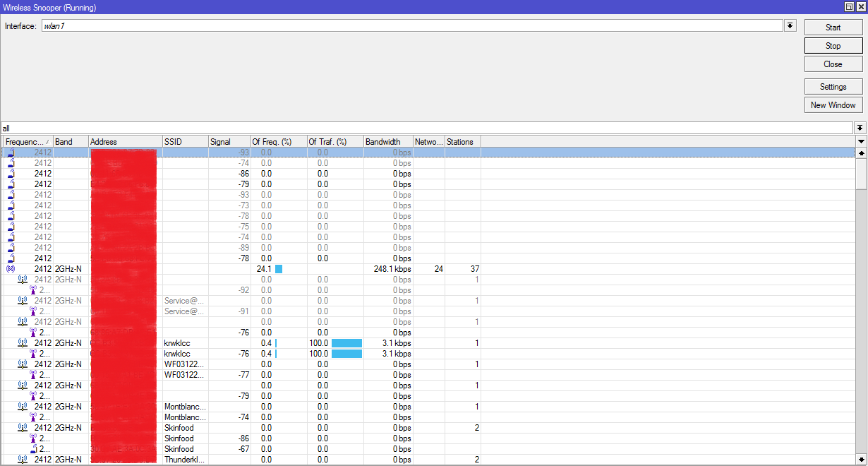The width and height of the screenshot is (868, 466).
Task: Click the icon of the highlighted top row
Action: 11,153
